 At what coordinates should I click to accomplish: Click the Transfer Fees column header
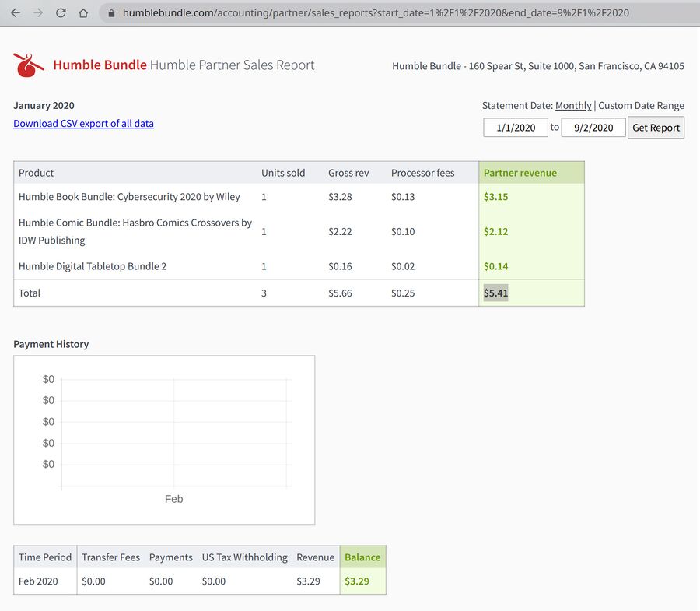tap(110, 557)
